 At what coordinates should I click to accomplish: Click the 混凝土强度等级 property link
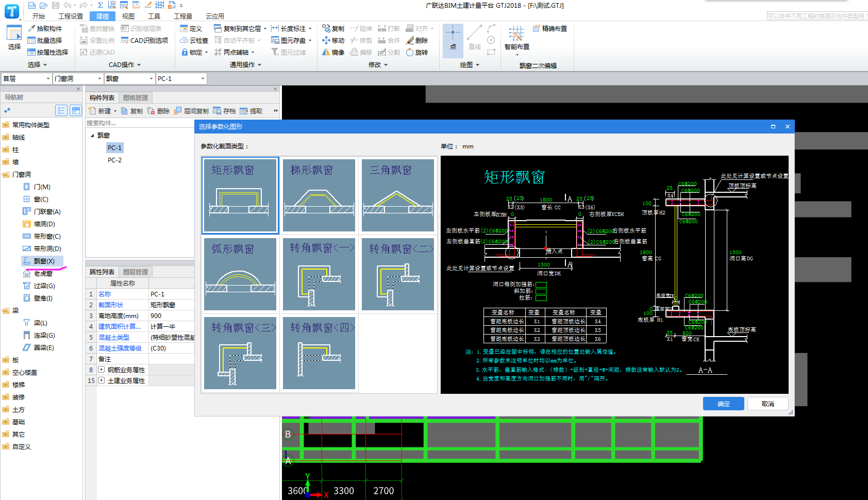coord(120,348)
